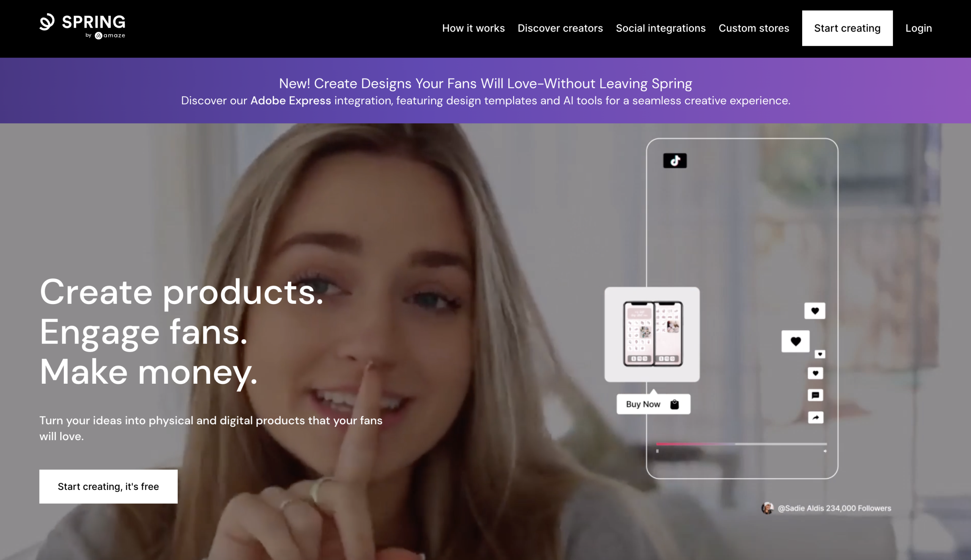This screenshot has width=971, height=560.
Task: Click the TikTok logo in phone mockup
Action: click(x=675, y=160)
